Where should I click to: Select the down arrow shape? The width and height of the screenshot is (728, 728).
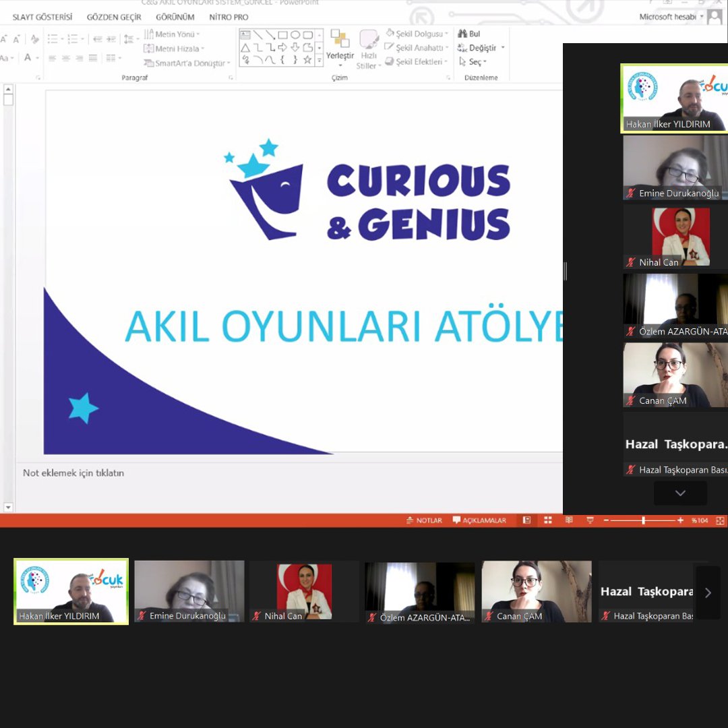(x=295, y=47)
